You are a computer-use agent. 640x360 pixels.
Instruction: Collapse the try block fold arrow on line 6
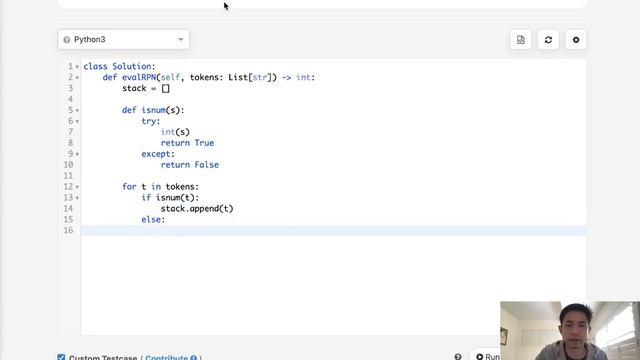(x=77, y=121)
